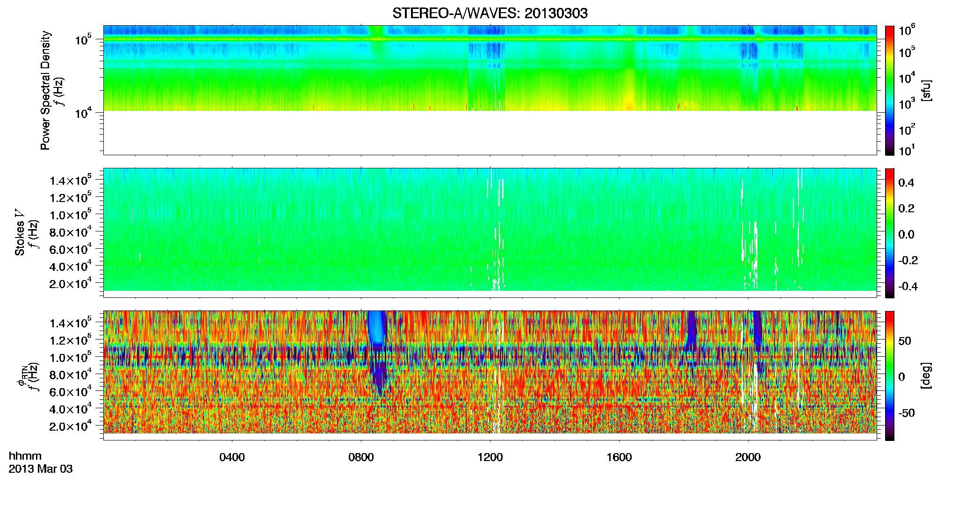980x505 pixels.
Task: Click the "-0.4" tick on the Stokes colorbar
Action: click(x=908, y=286)
